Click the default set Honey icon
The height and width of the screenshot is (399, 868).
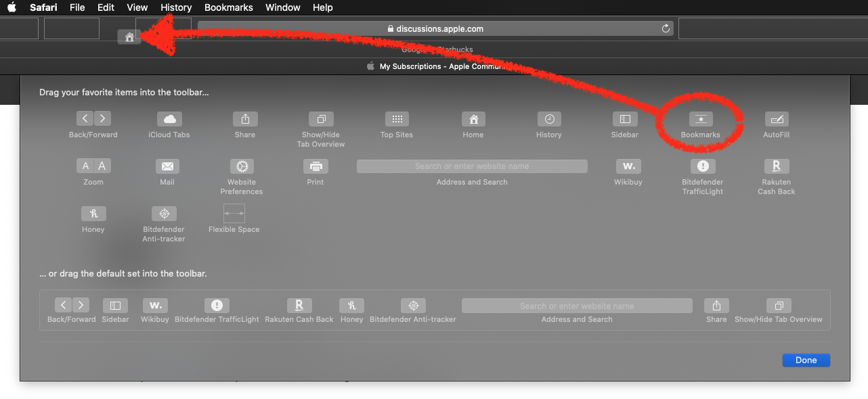(x=351, y=306)
